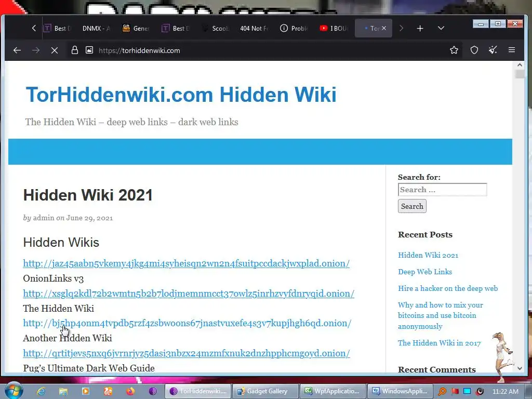The image size is (532, 399).
Task: Open the bj5hp4onm4tvpdb5 onion link
Action: (x=187, y=323)
